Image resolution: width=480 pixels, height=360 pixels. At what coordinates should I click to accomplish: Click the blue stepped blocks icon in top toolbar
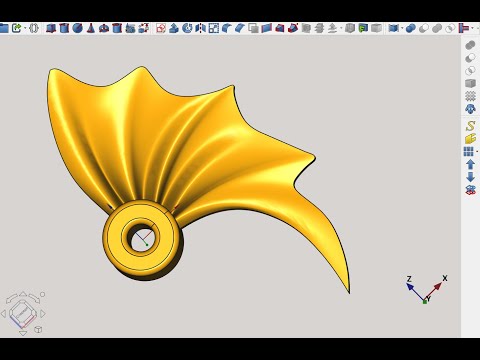(x=130, y=28)
